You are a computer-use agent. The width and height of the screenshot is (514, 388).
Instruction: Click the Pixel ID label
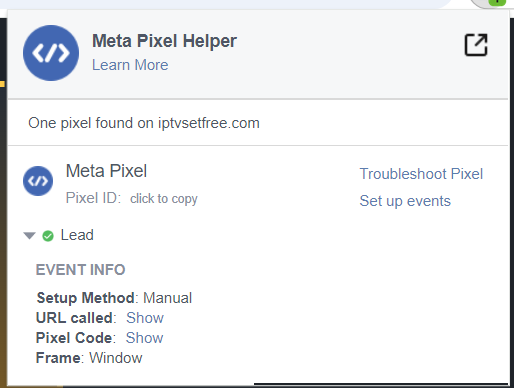click(93, 198)
